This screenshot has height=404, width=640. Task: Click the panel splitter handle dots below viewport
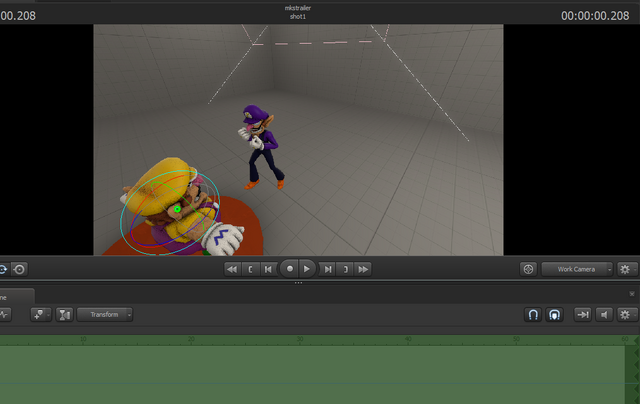[x=298, y=283]
